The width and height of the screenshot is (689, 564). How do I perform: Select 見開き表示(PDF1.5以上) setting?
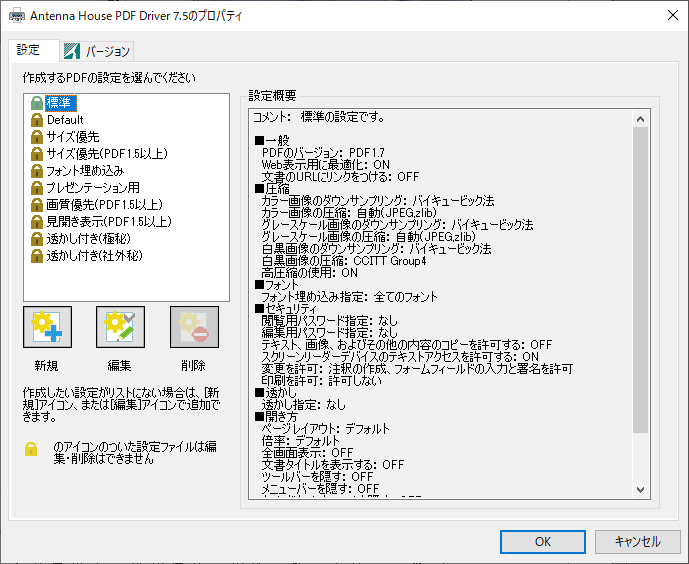coord(109,222)
